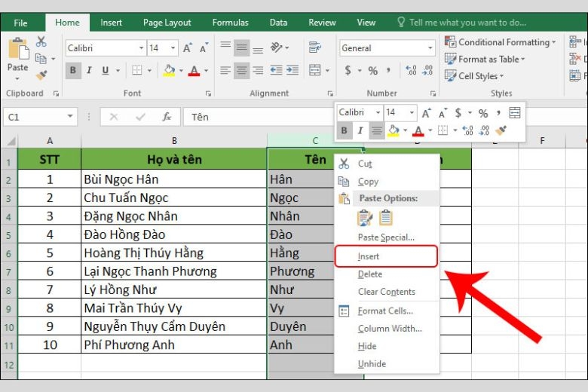Viewport: 588px width, 392px height.
Task: Choose Format Cells in context menu
Action: click(x=386, y=311)
